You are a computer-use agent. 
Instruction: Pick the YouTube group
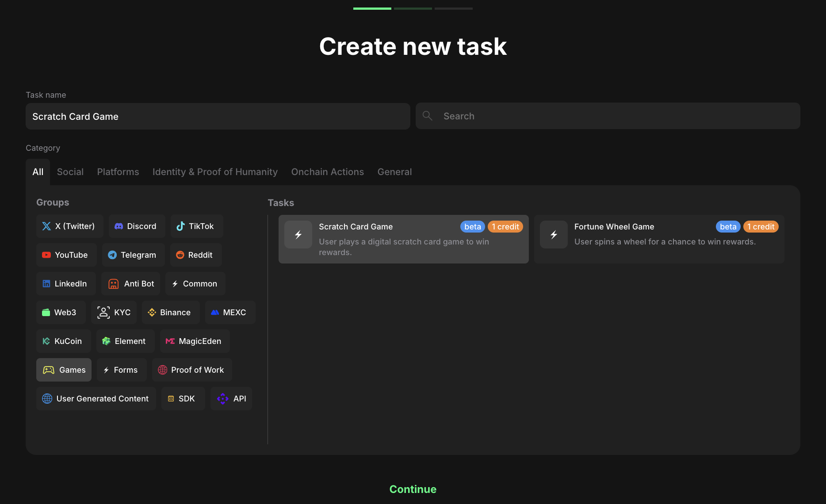66,255
